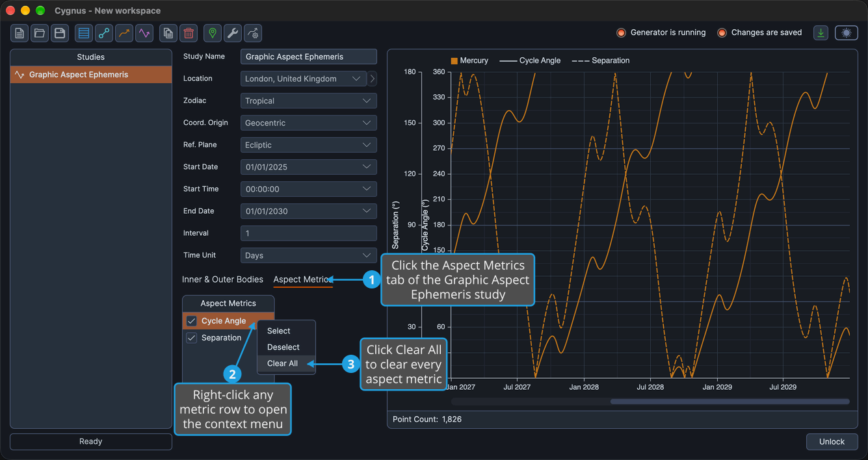Toggle the Separation legend entry in chart

[x=601, y=60]
